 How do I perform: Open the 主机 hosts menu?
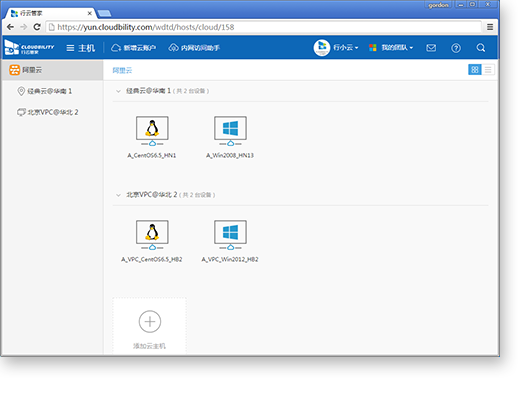coord(80,48)
